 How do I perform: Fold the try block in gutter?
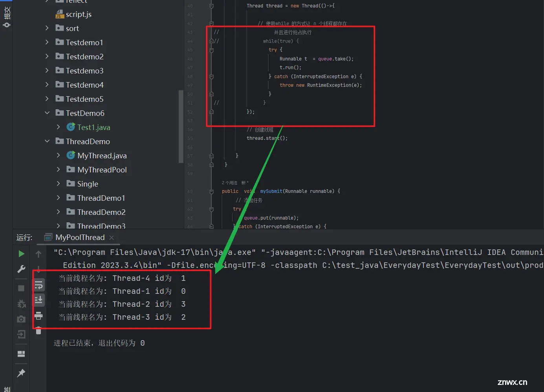tap(212, 50)
